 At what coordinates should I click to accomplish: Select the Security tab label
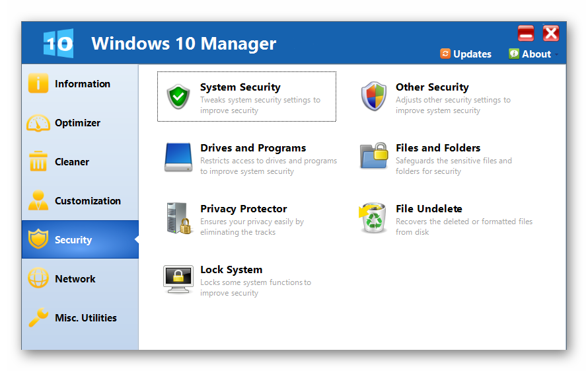pyautogui.click(x=73, y=240)
